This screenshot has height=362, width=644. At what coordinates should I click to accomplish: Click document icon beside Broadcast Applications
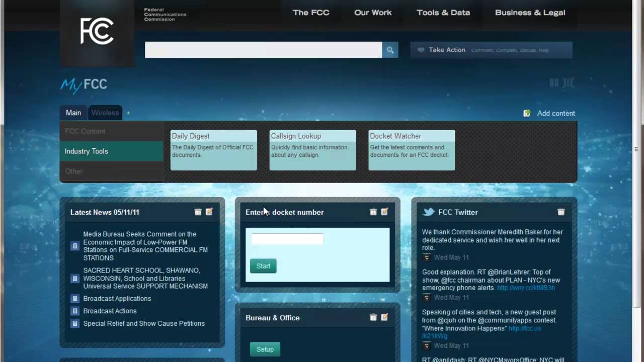tap(74, 299)
